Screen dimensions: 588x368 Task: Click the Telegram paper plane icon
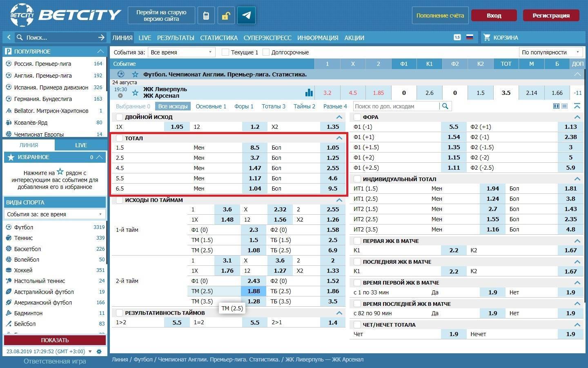point(246,16)
